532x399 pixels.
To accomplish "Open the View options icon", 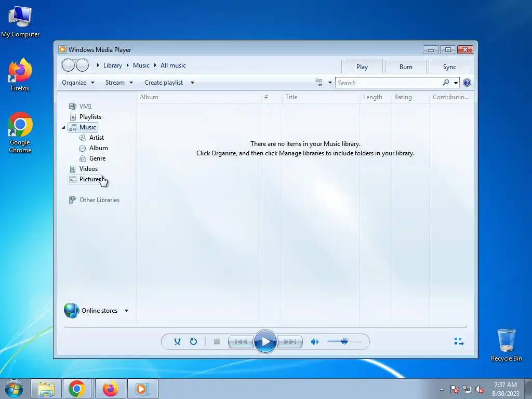I will pyautogui.click(x=318, y=83).
